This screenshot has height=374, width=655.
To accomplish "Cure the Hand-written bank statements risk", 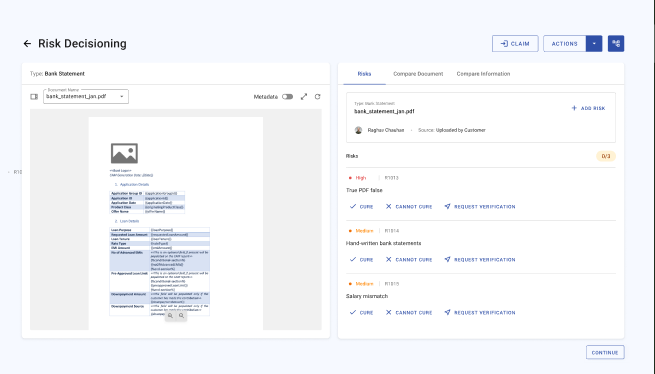I will point(361,260).
